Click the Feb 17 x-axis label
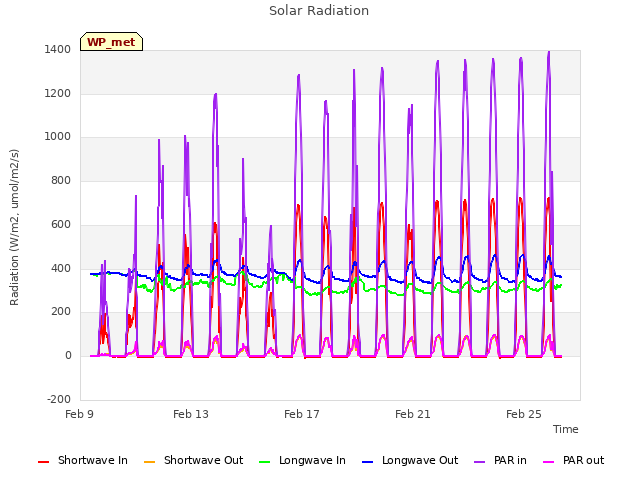 tap(302, 414)
